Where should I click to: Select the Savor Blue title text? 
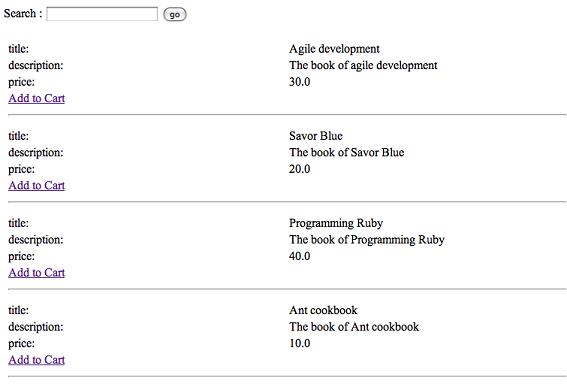point(316,136)
